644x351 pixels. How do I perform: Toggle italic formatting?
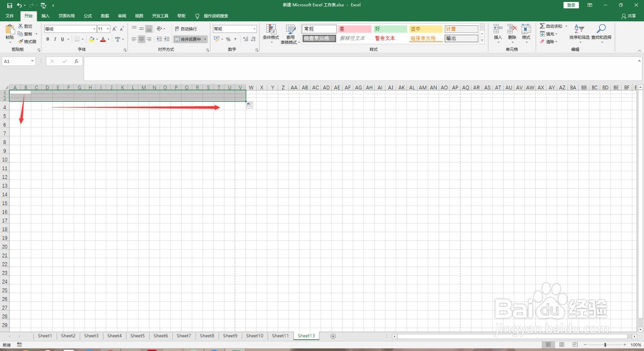(55, 39)
